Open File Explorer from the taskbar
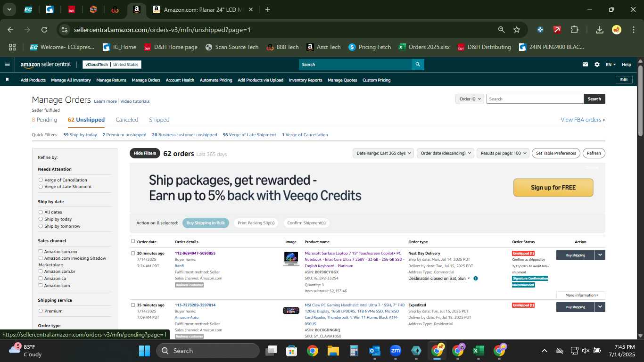 click(x=333, y=351)
